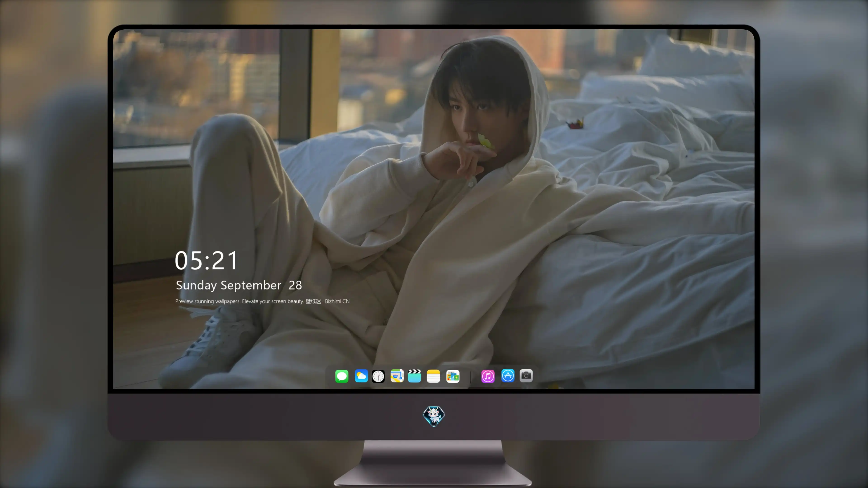Open the Clock app in the dock
This screenshot has width=868, height=488.
(378, 376)
